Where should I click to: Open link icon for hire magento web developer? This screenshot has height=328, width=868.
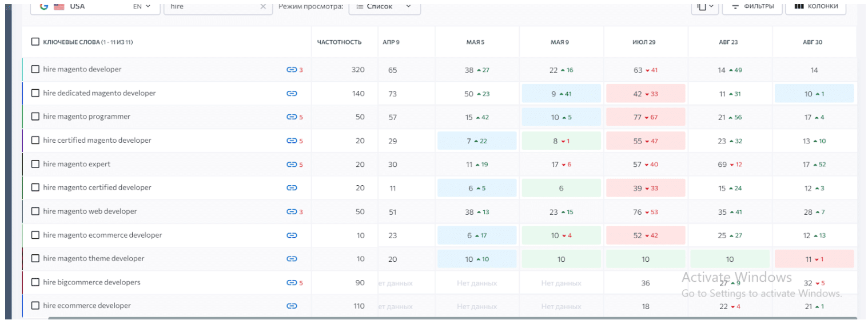292,211
